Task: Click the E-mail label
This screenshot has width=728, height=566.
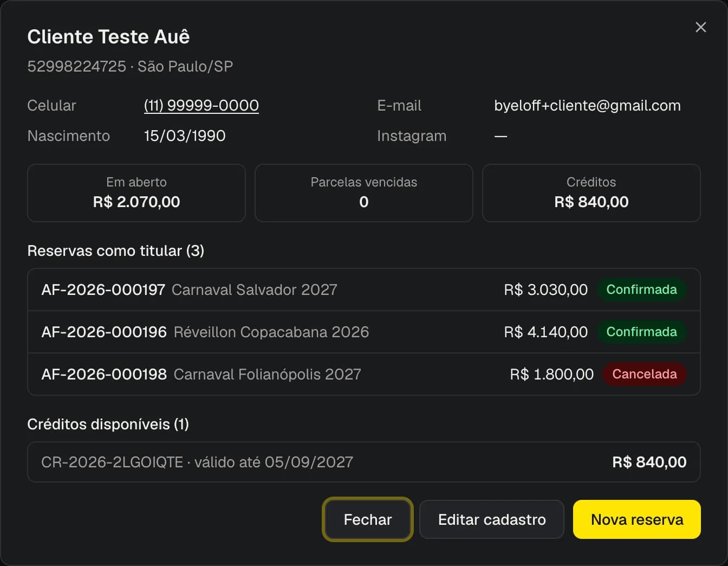Action: coord(399,105)
